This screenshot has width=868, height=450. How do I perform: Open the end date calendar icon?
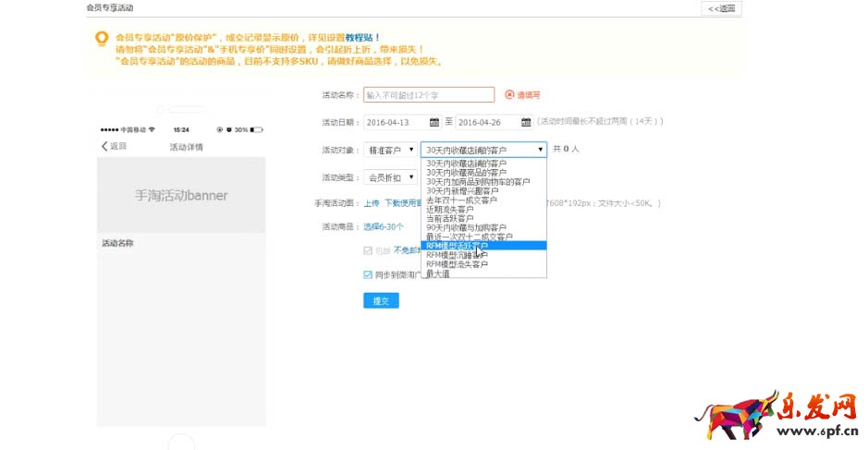[527, 122]
